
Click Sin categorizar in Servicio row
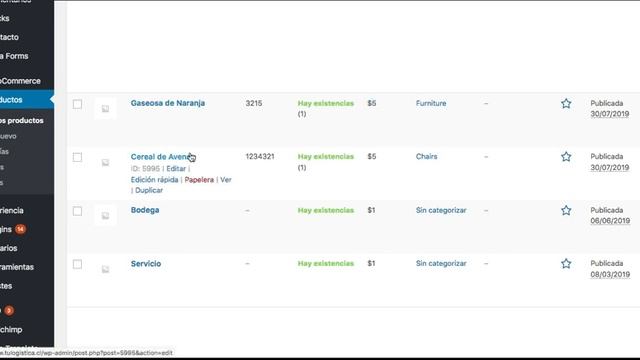[x=441, y=264]
